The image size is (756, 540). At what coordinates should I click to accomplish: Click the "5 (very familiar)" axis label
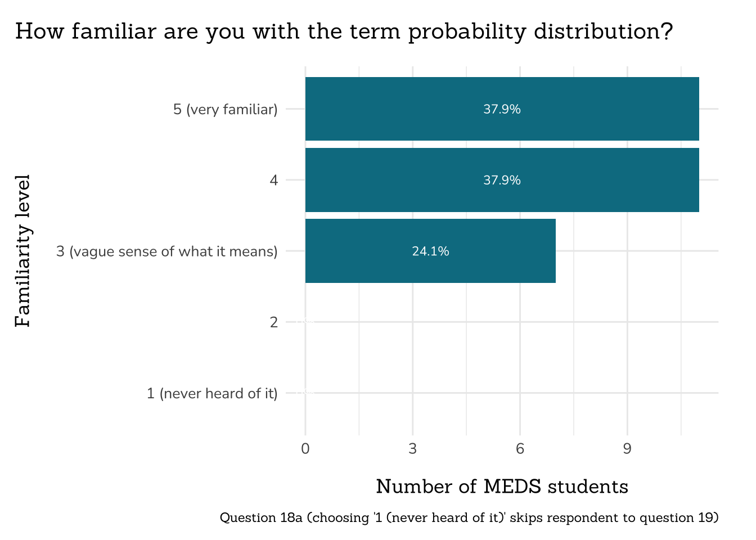point(225,109)
